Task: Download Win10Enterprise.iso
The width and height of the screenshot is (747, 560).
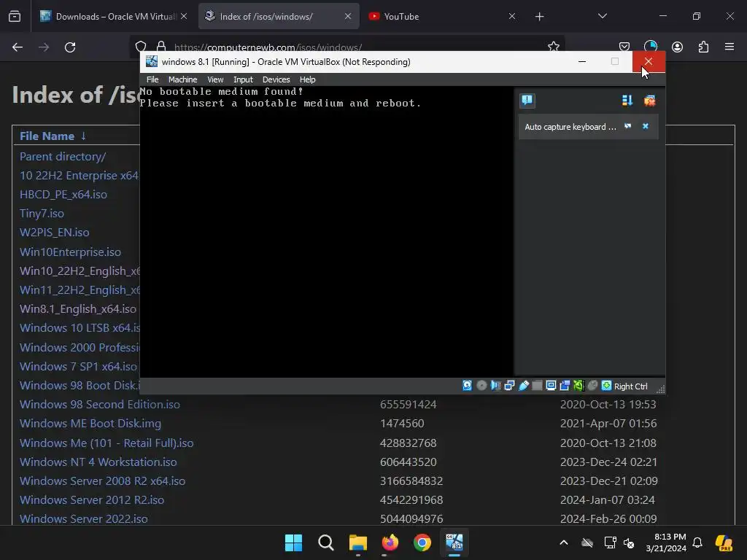Action: tap(71, 252)
